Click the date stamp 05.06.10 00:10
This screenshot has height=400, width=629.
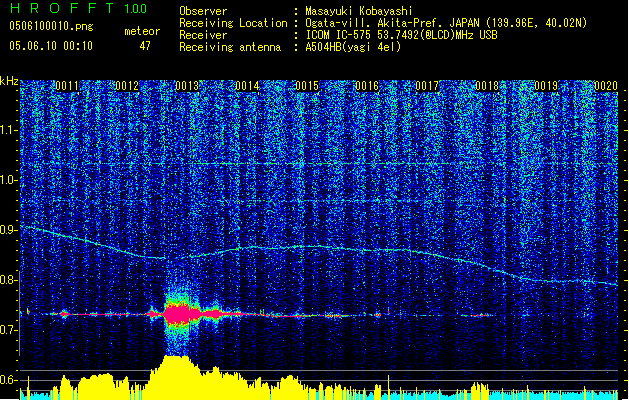(x=50, y=46)
